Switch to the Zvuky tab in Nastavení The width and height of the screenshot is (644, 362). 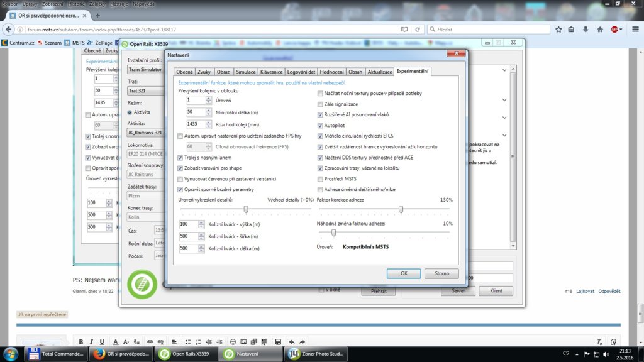(204, 72)
